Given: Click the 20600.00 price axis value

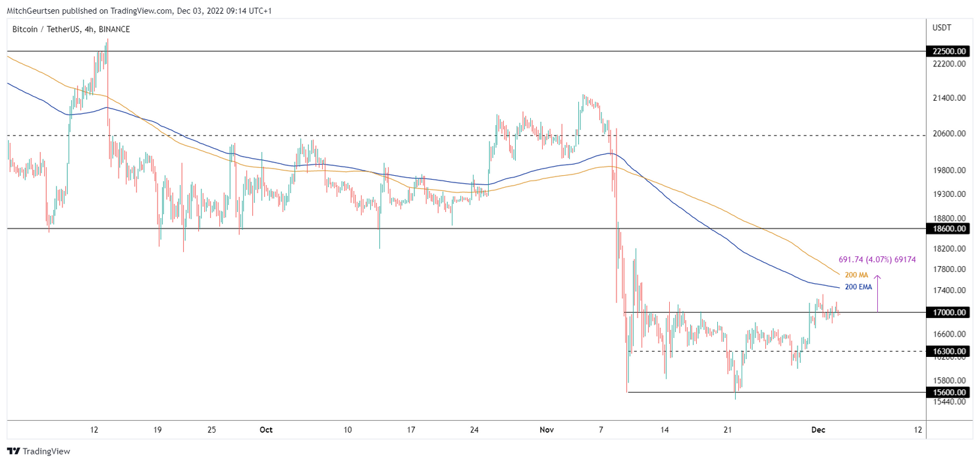Looking at the screenshot, I should 949,134.
